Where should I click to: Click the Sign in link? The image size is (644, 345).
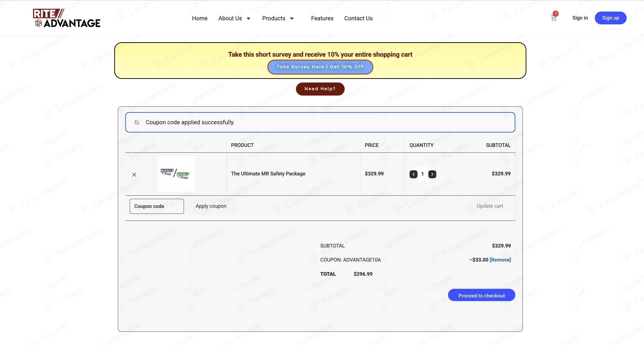point(580,18)
